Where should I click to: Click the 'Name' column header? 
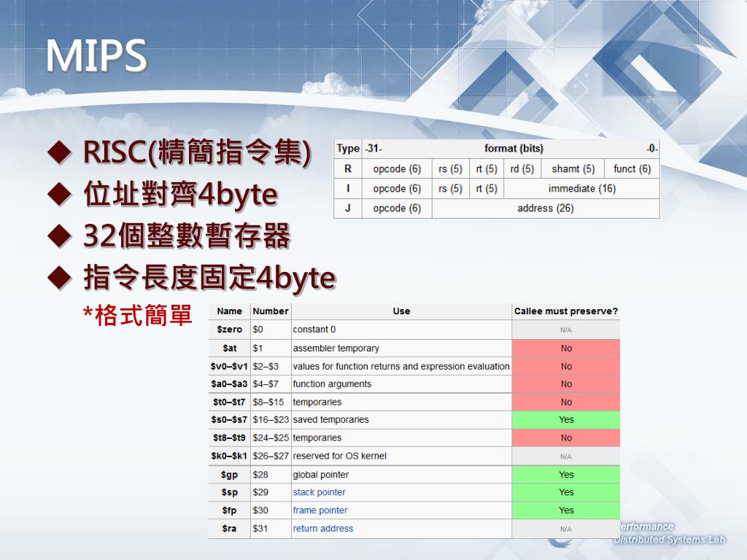click(229, 311)
